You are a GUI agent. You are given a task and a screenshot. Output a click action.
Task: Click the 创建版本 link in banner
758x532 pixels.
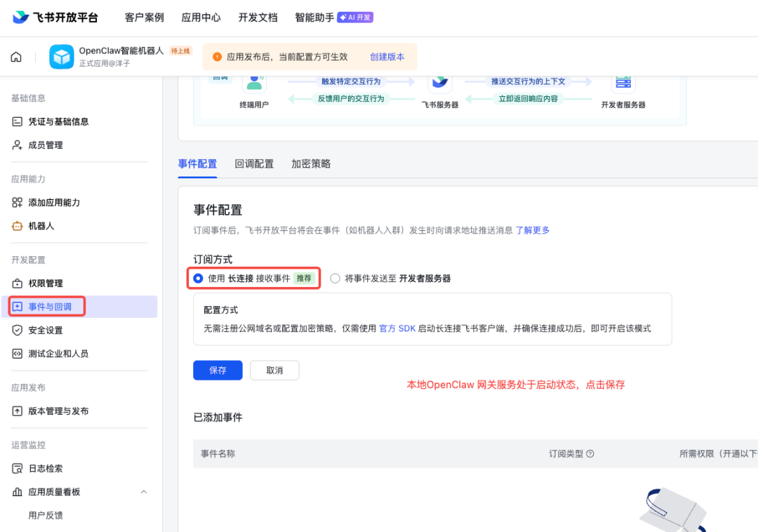[387, 57]
